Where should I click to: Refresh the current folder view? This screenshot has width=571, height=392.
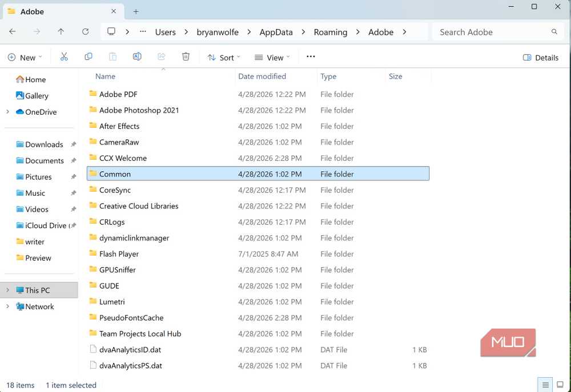[x=85, y=32]
